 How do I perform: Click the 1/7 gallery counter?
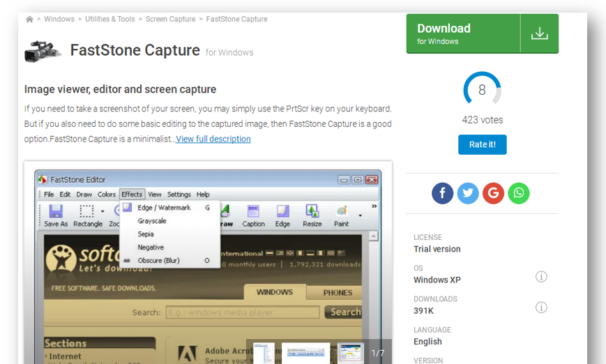(378, 353)
